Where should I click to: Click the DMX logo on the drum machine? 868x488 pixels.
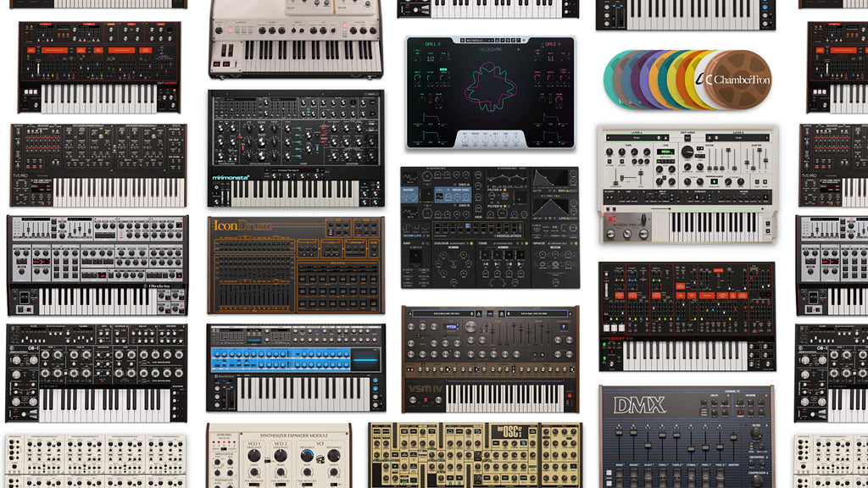pyautogui.click(x=640, y=405)
